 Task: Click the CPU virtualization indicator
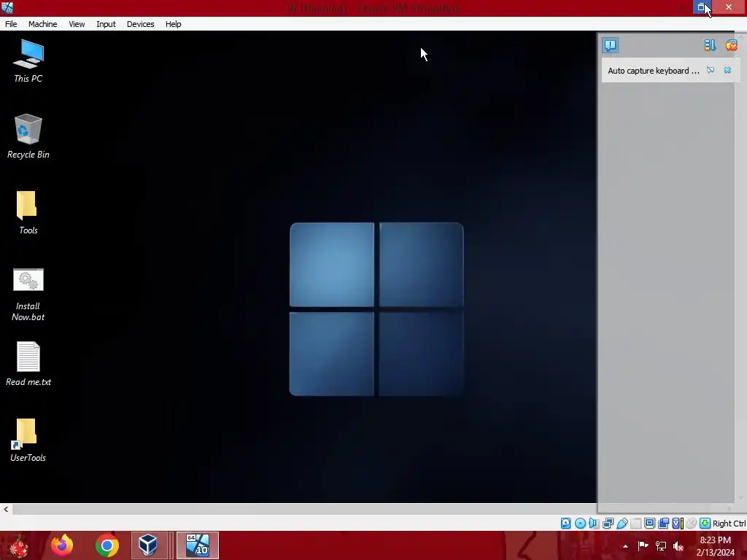pos(678,524)
